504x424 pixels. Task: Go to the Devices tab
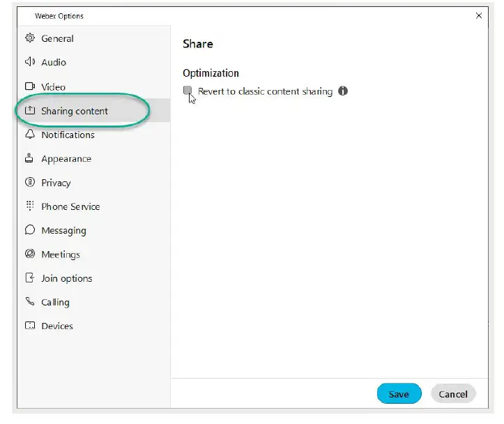click(93, 326)
